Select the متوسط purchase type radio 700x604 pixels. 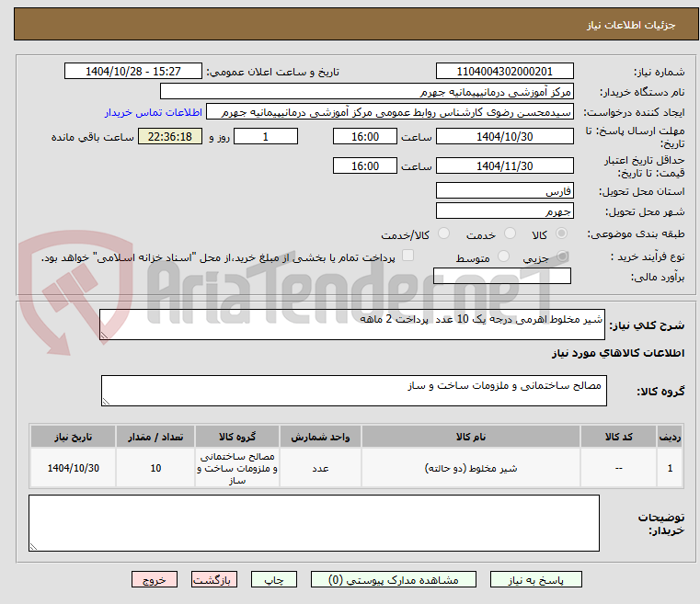503,256
